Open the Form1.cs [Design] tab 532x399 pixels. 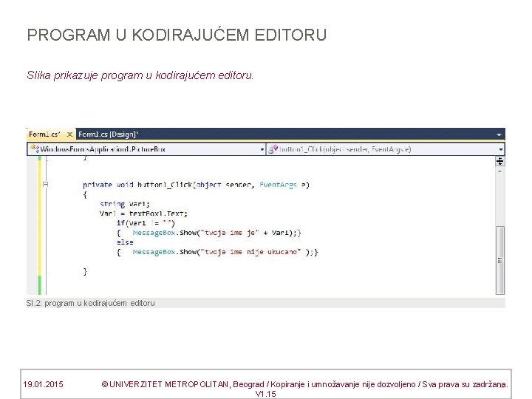pos(108,134)
